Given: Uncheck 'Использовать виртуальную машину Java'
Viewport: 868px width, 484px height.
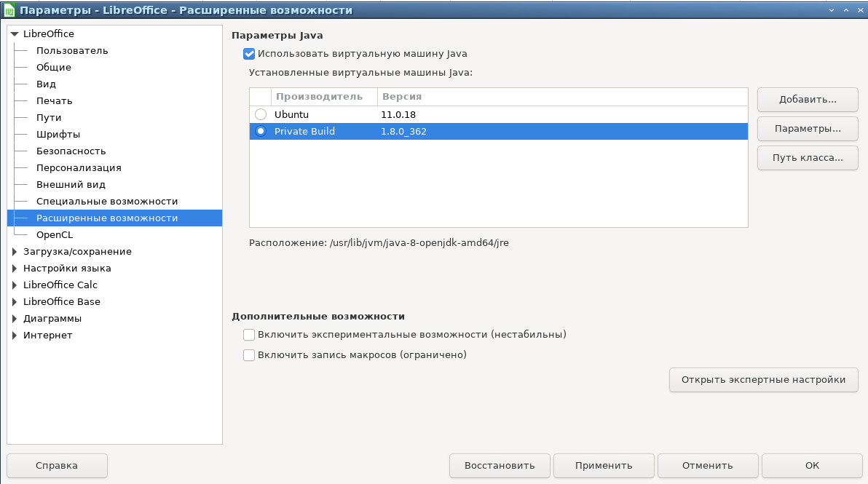Looking at the screenshot, I should tap(249, 54).
